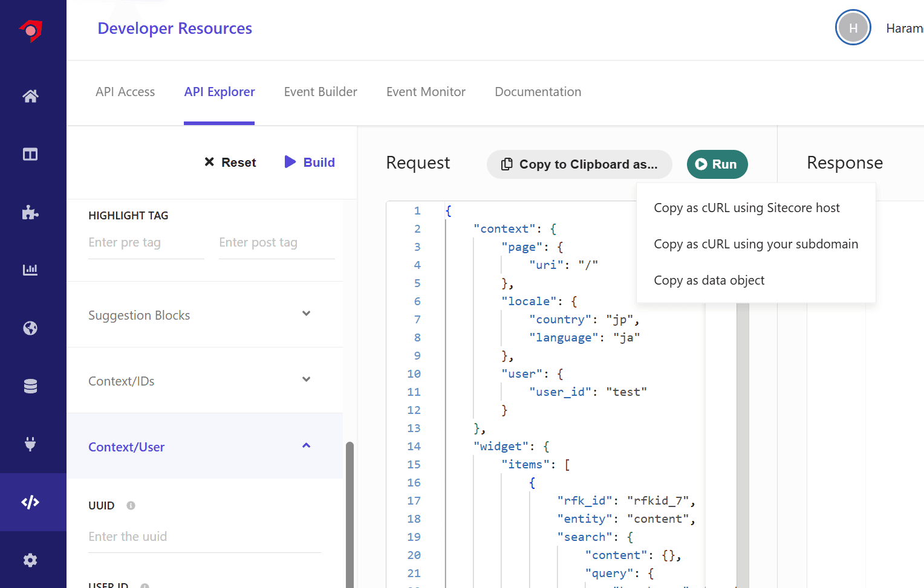Viewport: 924px width, 588px height.
Task: Select Copy as cURL using Sitecore host
Action: (x=747, y=208)
